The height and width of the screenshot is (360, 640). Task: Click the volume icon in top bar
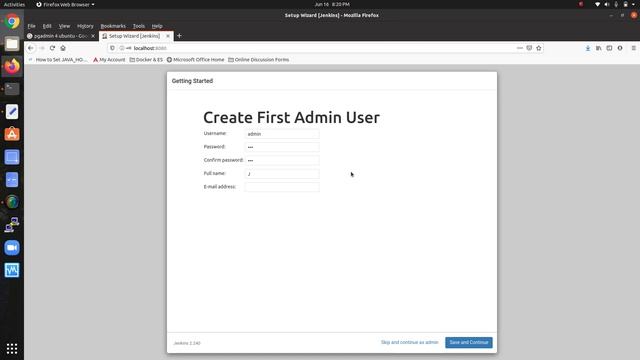(x=607, y=4)
